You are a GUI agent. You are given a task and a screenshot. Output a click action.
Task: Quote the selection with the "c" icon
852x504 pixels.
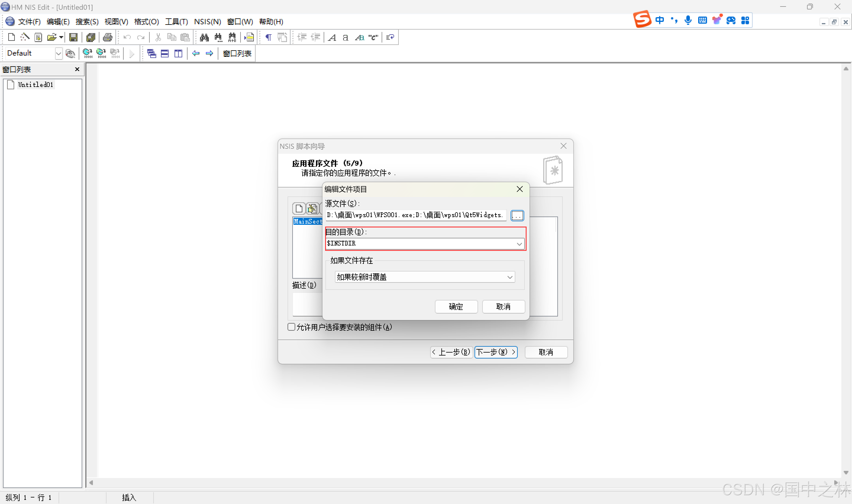point(373,37)
